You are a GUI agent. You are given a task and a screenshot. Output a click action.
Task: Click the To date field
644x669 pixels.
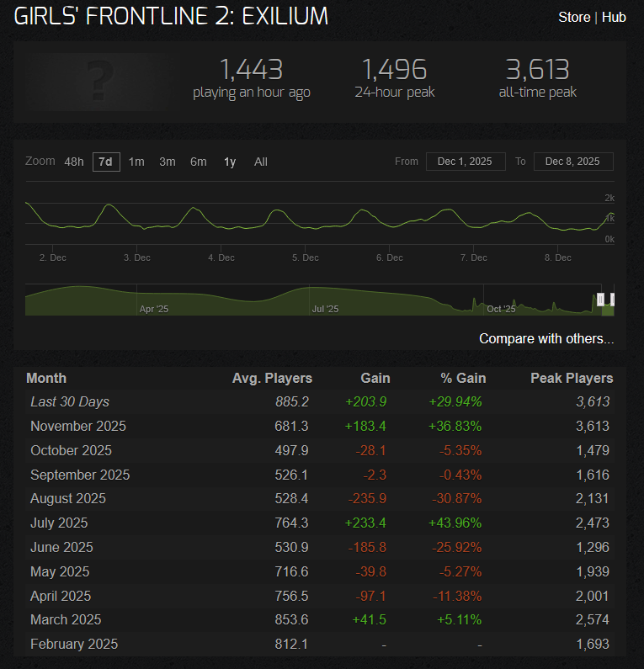[x=573, y=162]
